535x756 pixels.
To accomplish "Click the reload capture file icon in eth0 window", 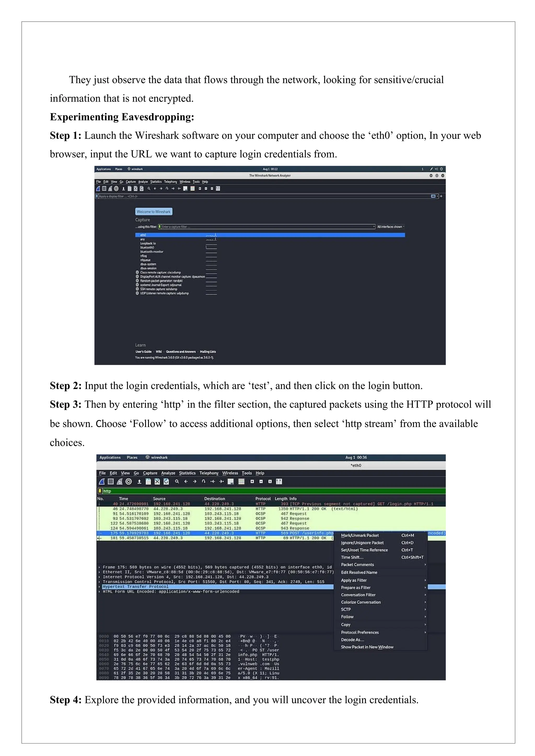I will (166, 482).
